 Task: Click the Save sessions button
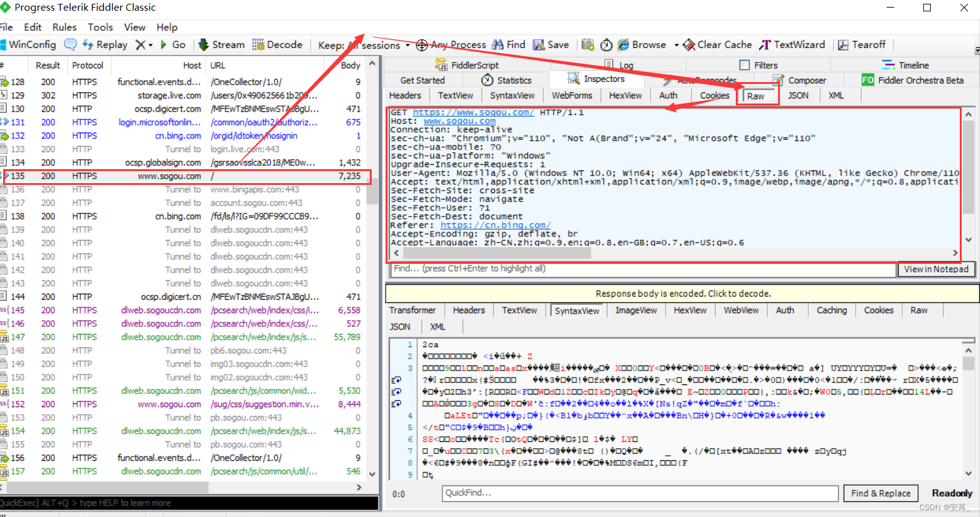click(x=551, y=45)
